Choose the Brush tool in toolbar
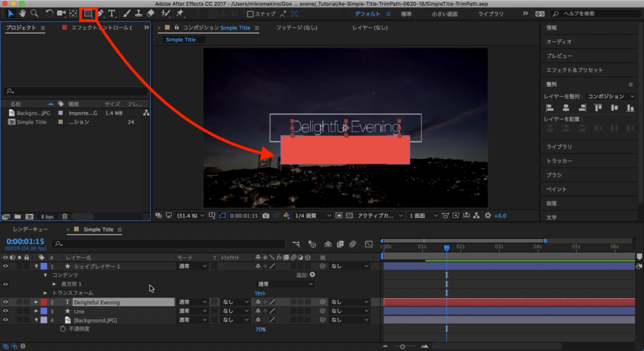This screenshot has height=351, width=644. click(126, 13)
